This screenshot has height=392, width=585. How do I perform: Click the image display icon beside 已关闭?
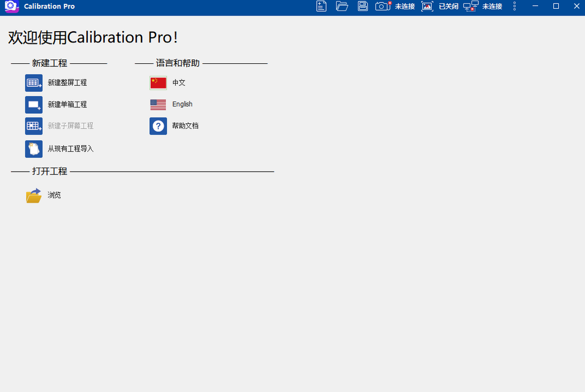427,6
